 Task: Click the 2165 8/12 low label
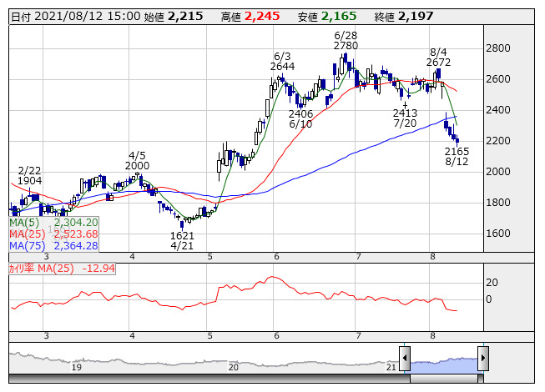pos(457,156)
